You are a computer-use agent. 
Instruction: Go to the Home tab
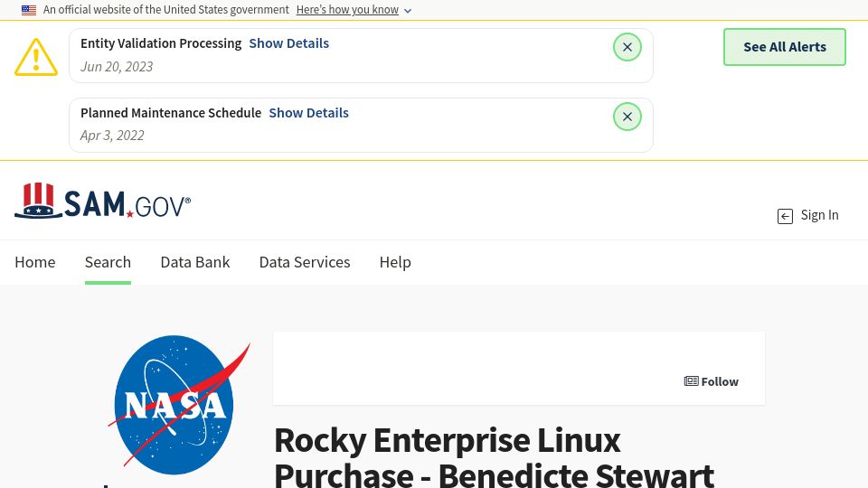(35, 262)
